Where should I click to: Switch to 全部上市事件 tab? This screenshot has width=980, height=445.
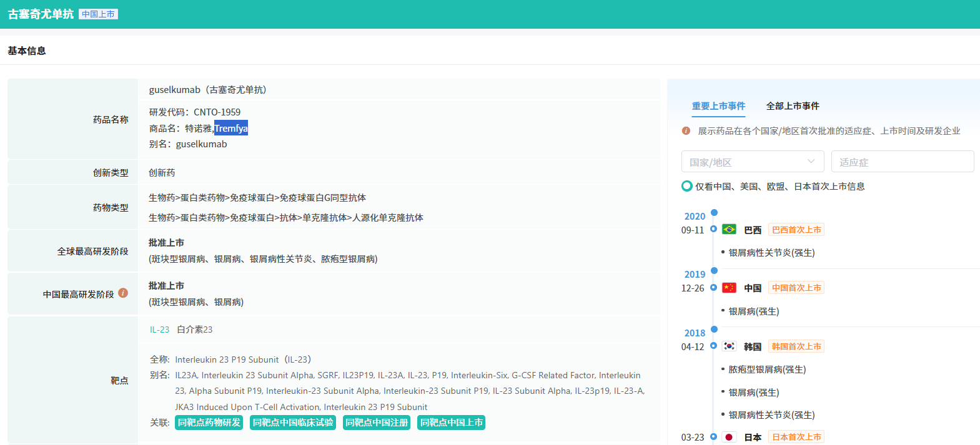(793, 106)
